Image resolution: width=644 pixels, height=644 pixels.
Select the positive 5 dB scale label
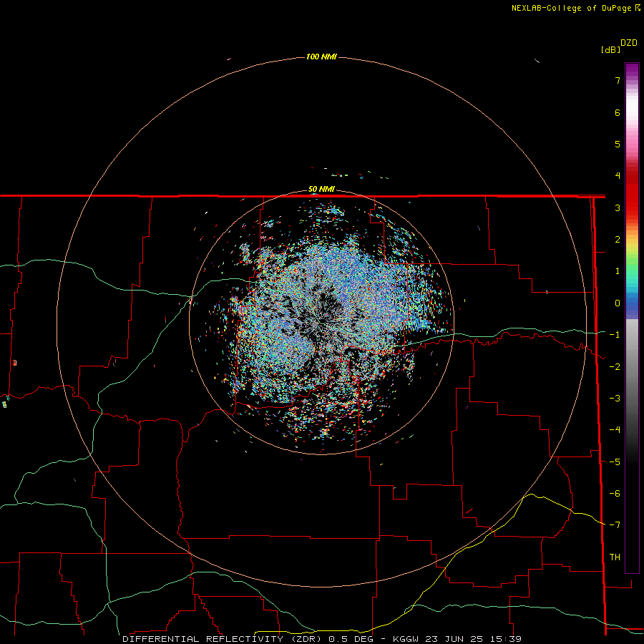pos(618,144)
